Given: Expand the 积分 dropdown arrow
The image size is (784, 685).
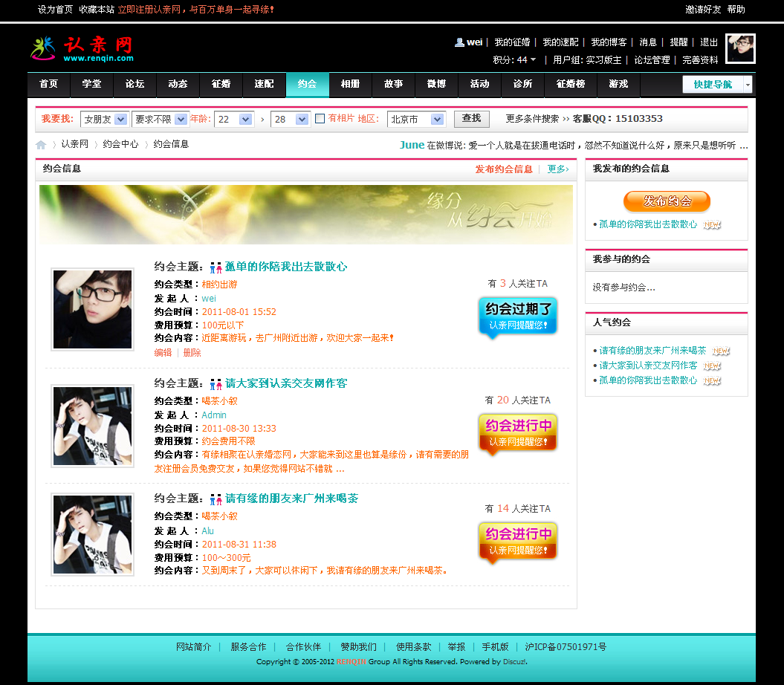Looking at the screenshot, I should pyautogui.click(x=533, y=60).
